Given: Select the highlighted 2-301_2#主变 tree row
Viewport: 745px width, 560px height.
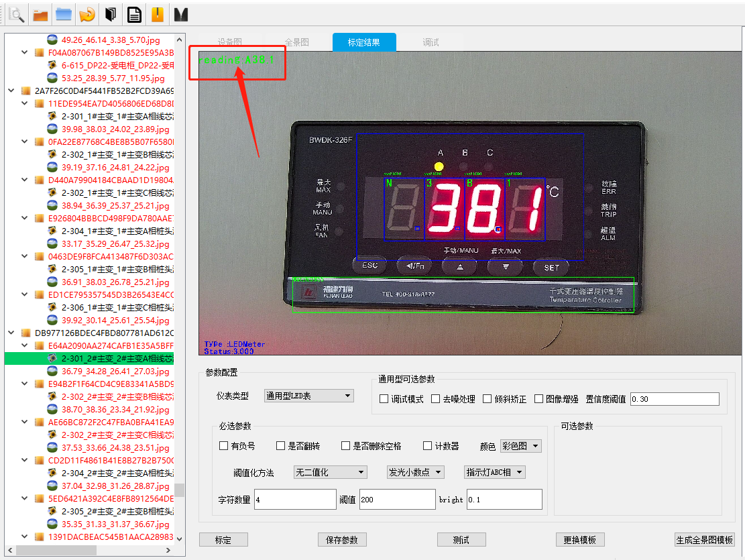Looking at the screenshot, I should click(89, 358).
